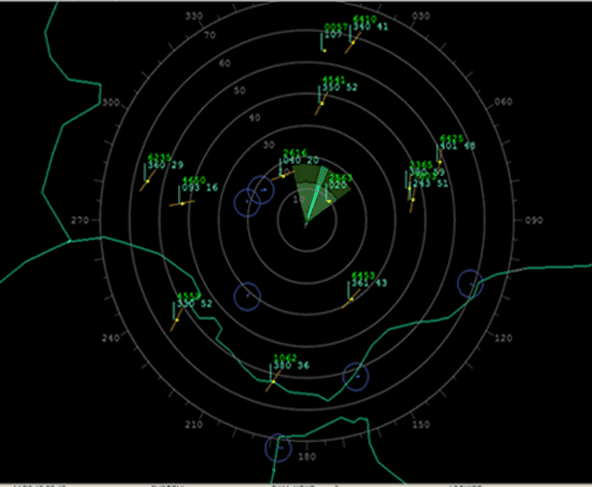The height and width of the screenshot is (487, 592).
Task: Click the radar origin at center of rings
Action: [x=306, y=225]
